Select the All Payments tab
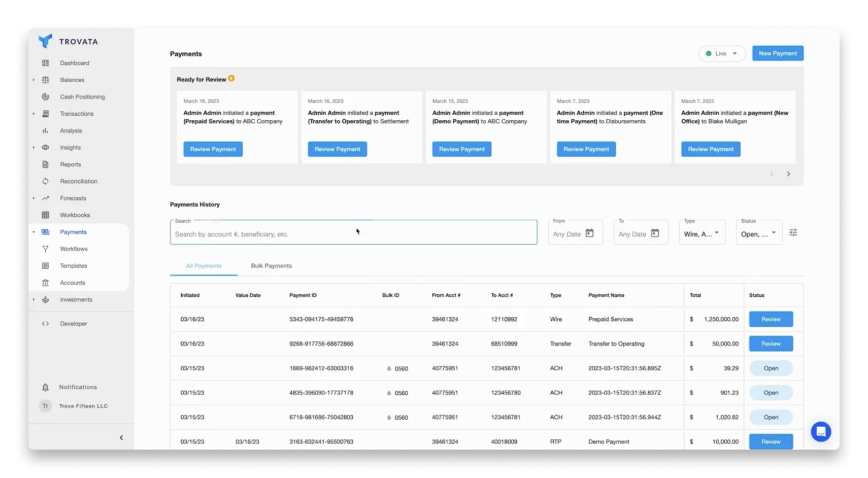The image size is (868, 478). point(204,266)
